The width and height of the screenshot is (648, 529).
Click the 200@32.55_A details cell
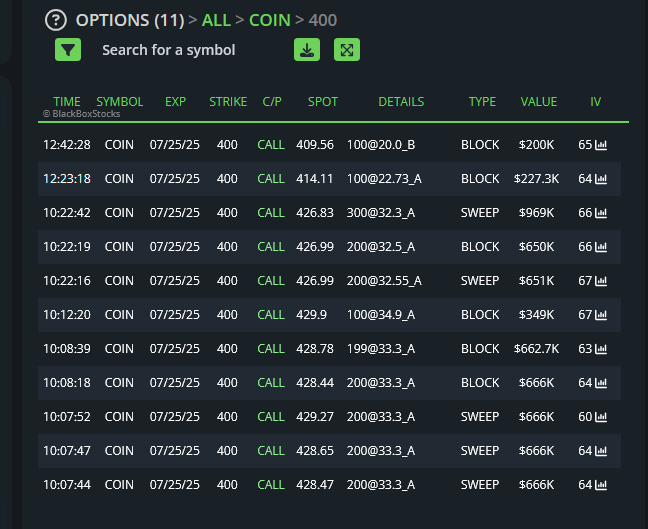pyautogui.click(x=384, y=281)
